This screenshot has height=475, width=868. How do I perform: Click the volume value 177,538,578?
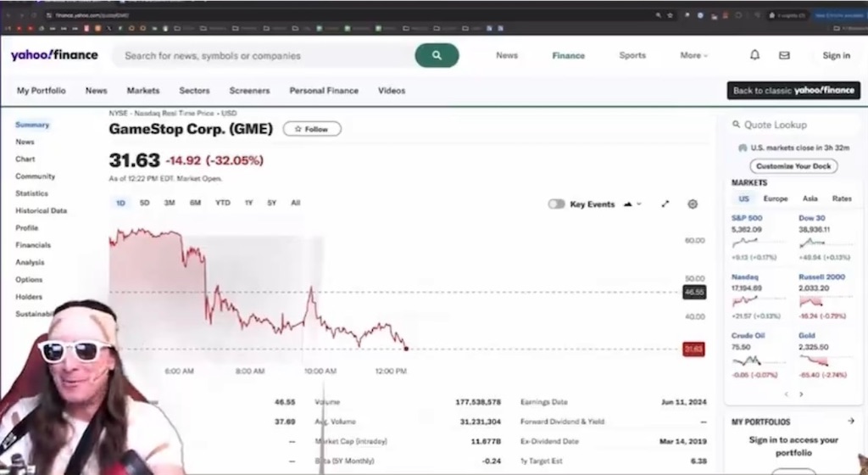[478, 402]
